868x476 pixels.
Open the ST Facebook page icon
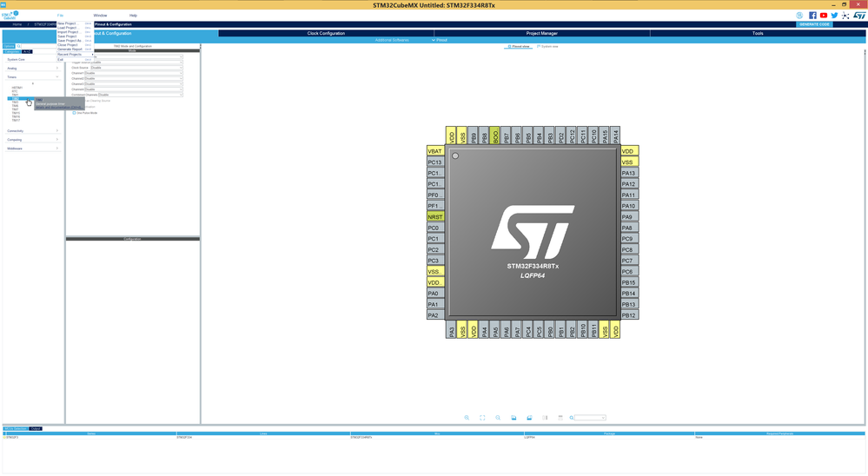[812, 16]
